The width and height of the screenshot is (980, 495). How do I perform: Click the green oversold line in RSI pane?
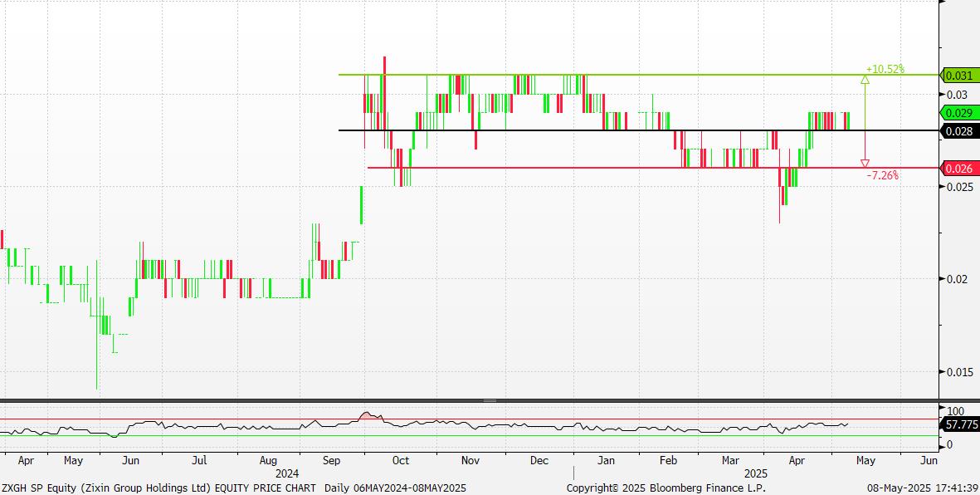point(469,435)
